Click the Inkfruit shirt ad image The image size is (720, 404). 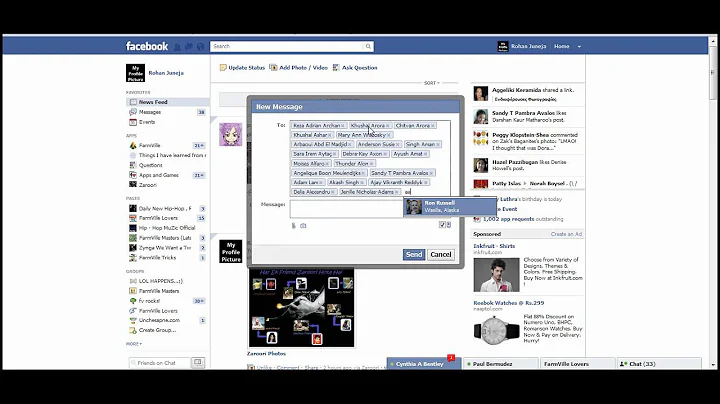(496, 275)
